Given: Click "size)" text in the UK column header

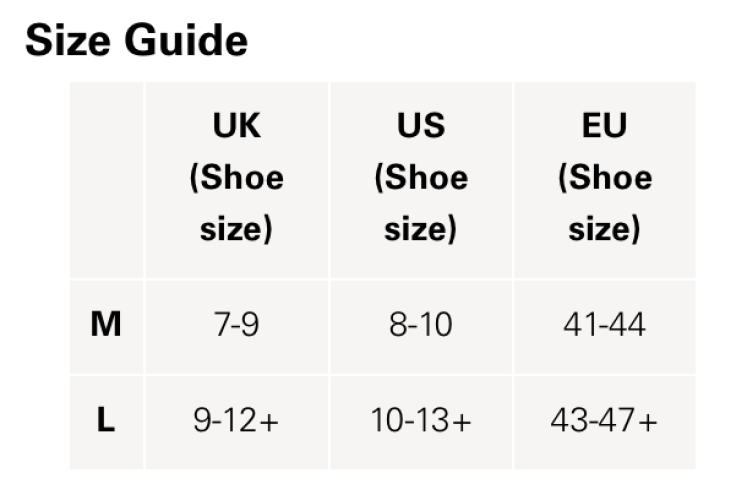Looking at the screenshot, I should click(236, 230).
